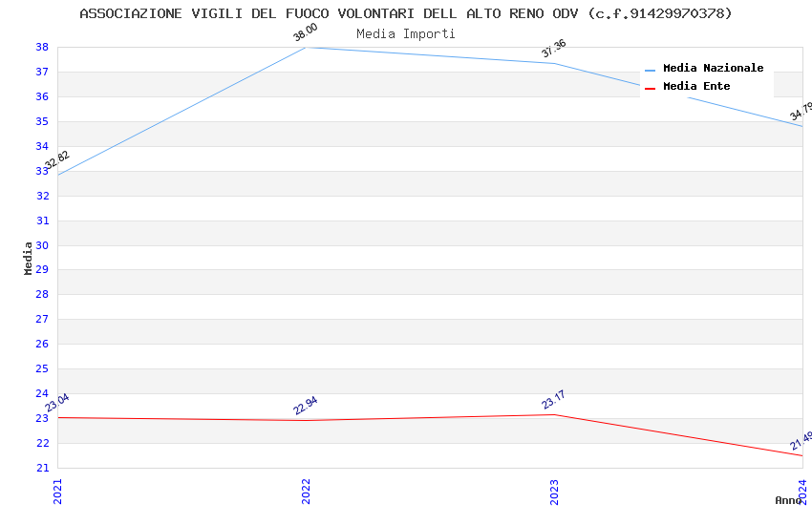
Task: Click the y-axis value 32
Action: click(x=42, y=196)
